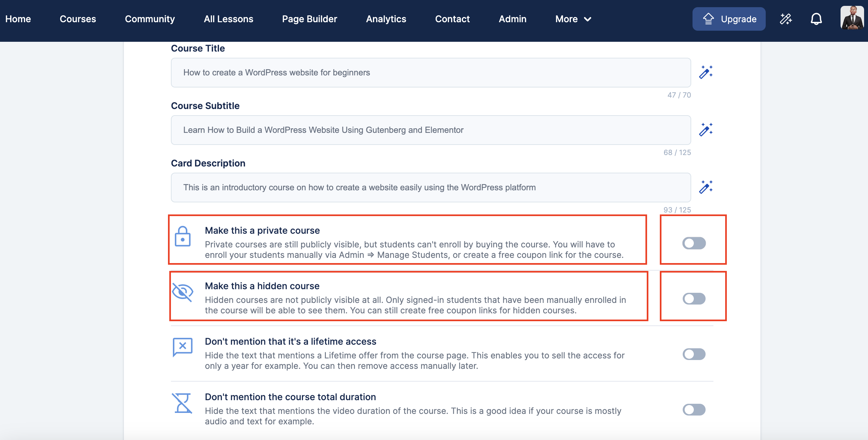This screenshot has width=868, height=440.
Task: Click the AI wand beside Course Subtitle
Action: 706,130
